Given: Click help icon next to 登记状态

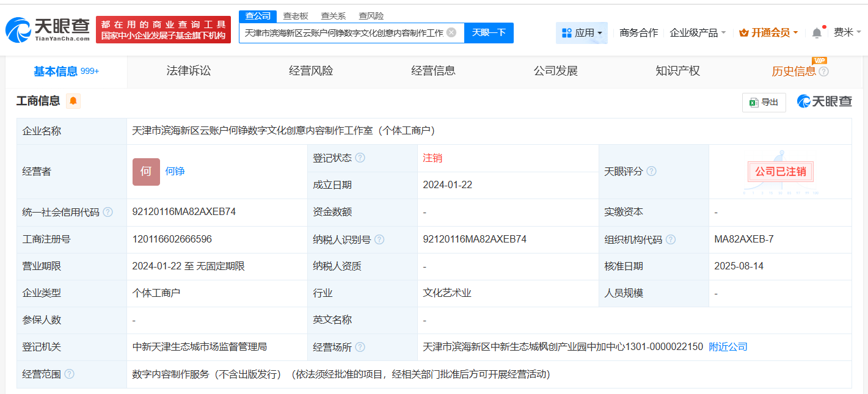Looking at the screenshot, I should pyautogui.click(x=360, y=158).
